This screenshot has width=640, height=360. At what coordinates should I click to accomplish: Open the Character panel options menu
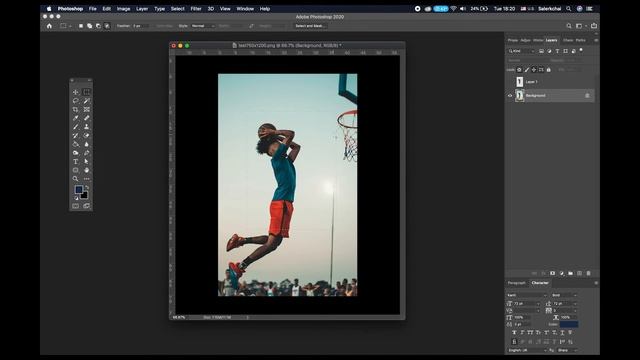coord(596,283)
